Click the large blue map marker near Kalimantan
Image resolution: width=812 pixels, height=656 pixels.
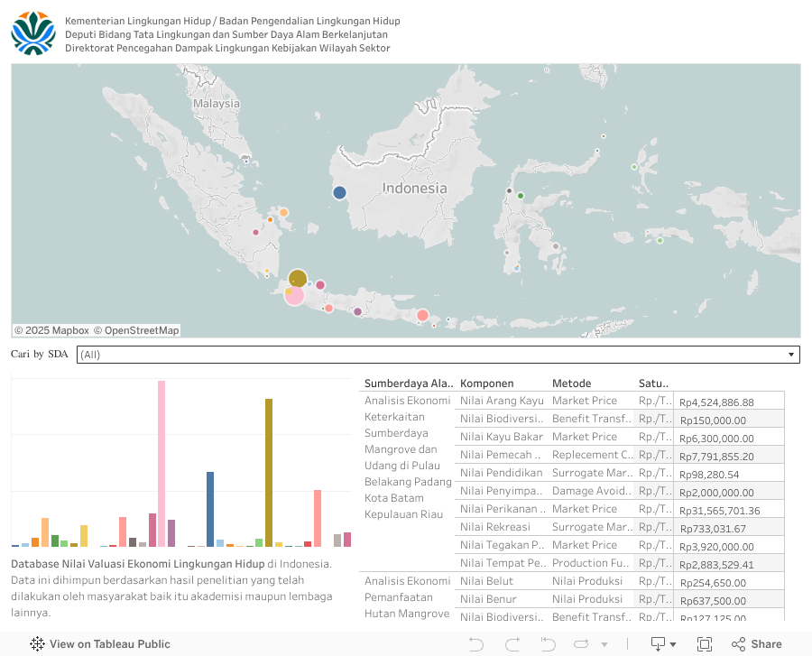pyautogui.click(x=339, y=192)
